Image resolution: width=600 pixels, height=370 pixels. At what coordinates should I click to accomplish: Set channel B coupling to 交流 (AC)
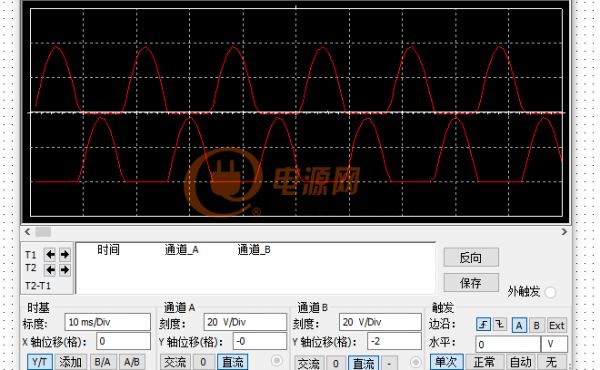(x=309, y=363)
